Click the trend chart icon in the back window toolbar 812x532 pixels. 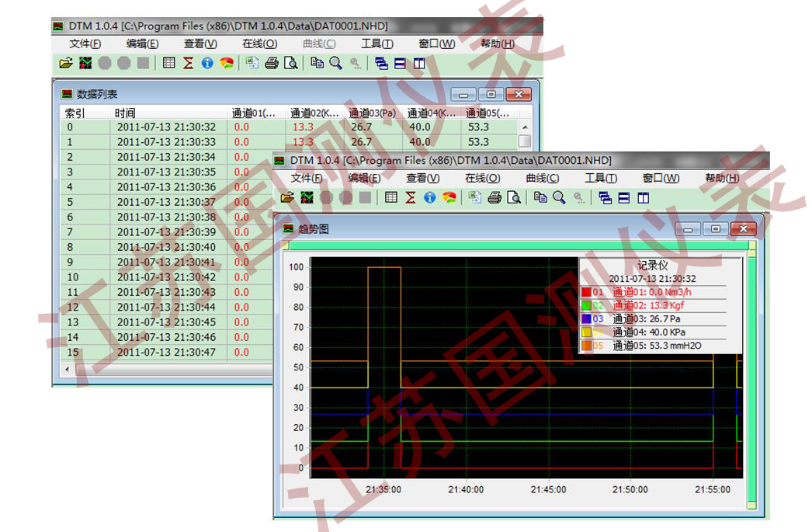pos(85,63)
